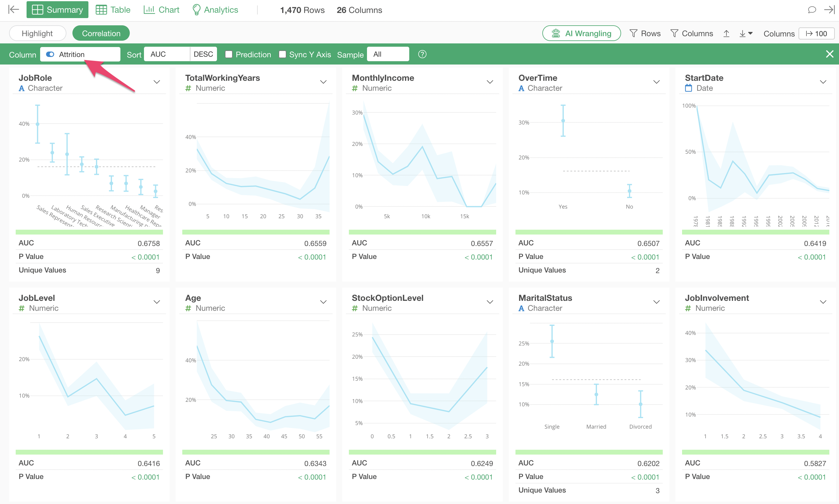839x504 pixels.
Task: Open the comment bubble icon
Action: pyautogui.click(x=812, y=10)
